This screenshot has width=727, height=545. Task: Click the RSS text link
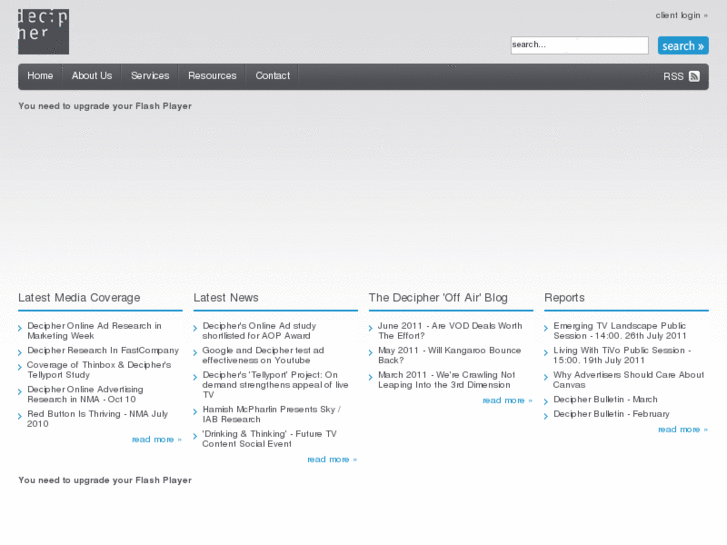point(673,77)
